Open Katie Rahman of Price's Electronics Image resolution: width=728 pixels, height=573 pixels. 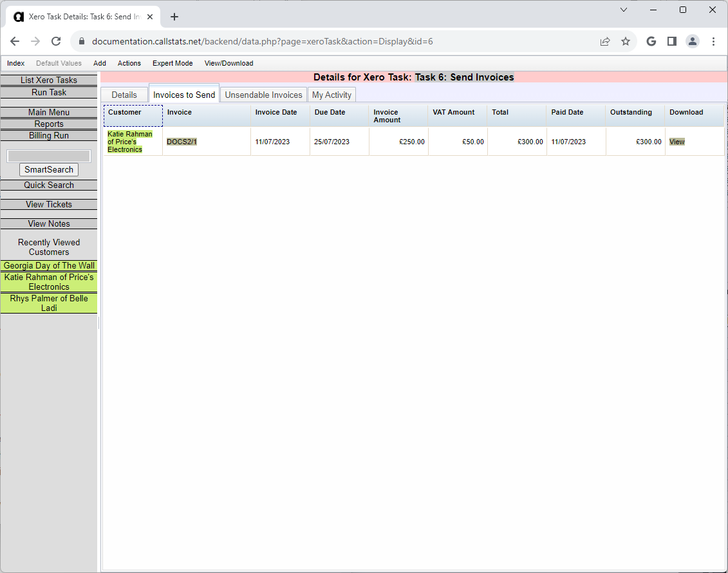(48, 282)
